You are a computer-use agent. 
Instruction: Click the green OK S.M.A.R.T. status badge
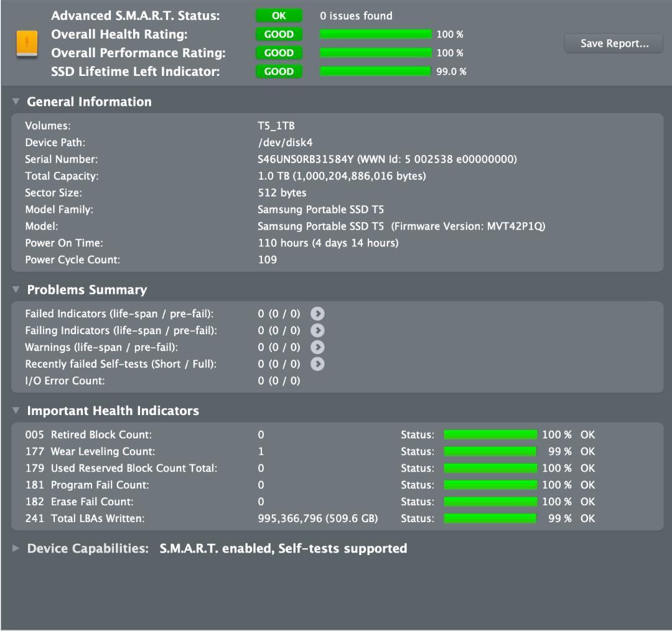click(279, 16)
